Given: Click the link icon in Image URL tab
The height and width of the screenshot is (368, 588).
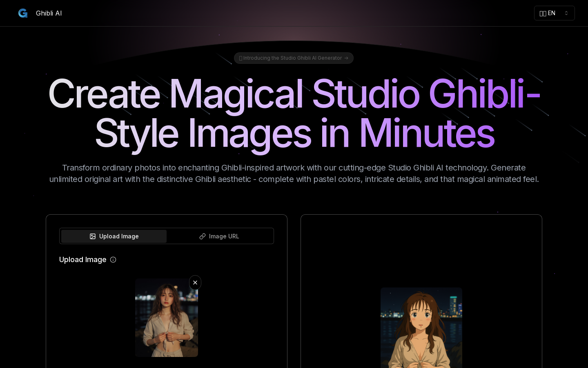Looking at the screenshot, I should coord(203,236).
